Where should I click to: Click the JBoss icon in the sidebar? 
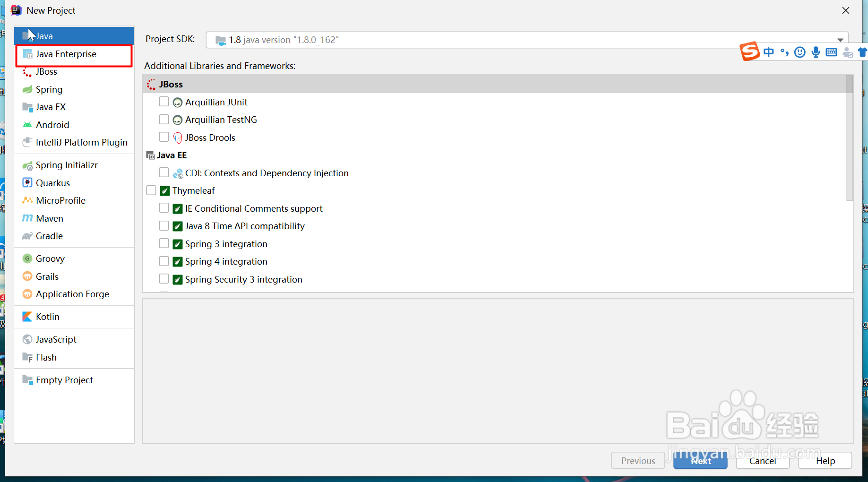point(27,72)
